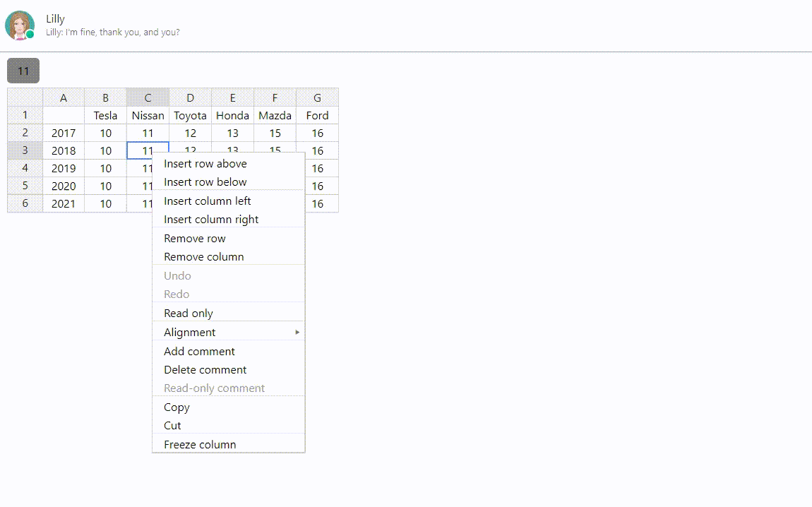Select Insert column right

pos(228,220)
